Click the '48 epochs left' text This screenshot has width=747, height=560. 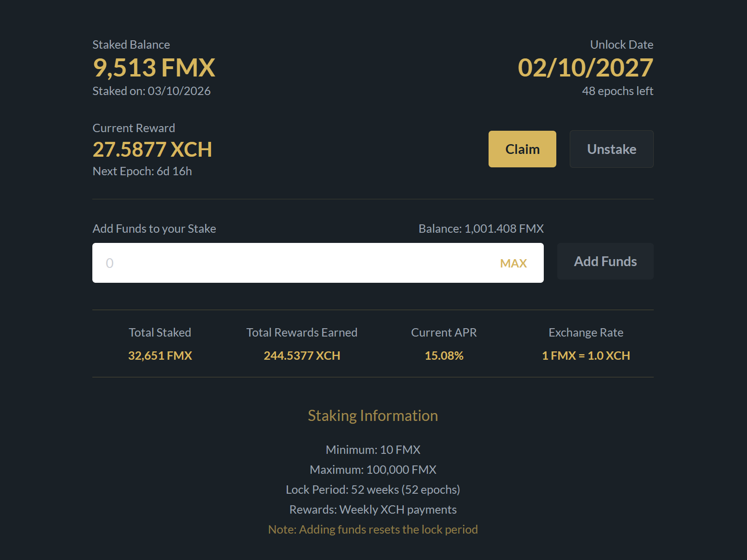pyautogui.click(x=618, y=91)
